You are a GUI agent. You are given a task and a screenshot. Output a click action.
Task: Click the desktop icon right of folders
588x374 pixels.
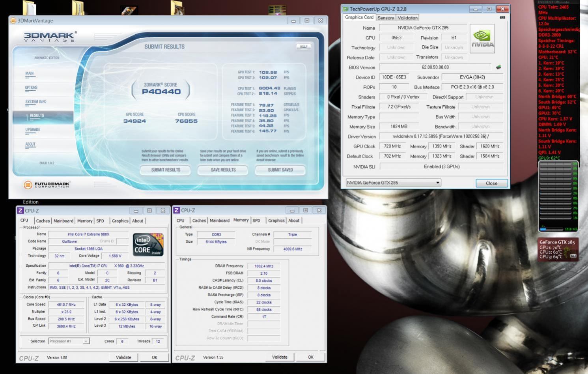277,10
